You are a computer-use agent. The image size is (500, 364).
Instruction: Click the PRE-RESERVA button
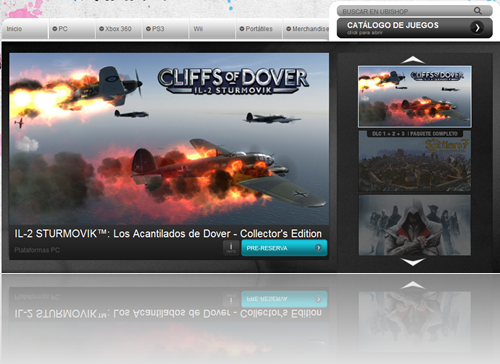point(284,248)
